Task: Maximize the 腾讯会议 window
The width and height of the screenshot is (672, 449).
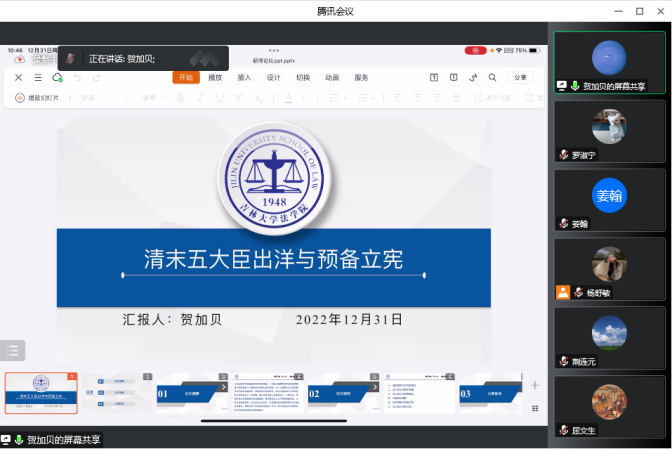Action: (x=639, y=11)
